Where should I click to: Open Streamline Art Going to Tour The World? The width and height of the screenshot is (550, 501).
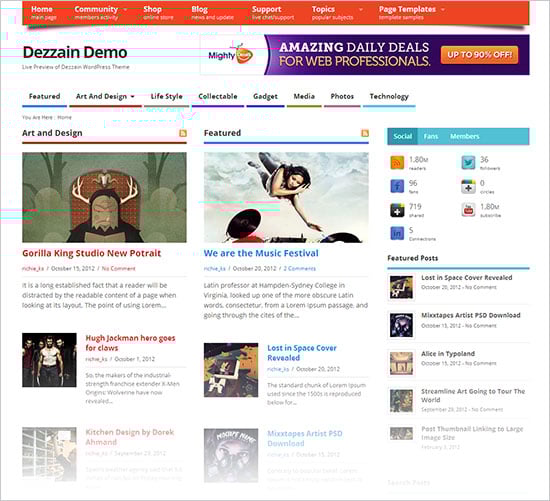[x=473, y=395]
